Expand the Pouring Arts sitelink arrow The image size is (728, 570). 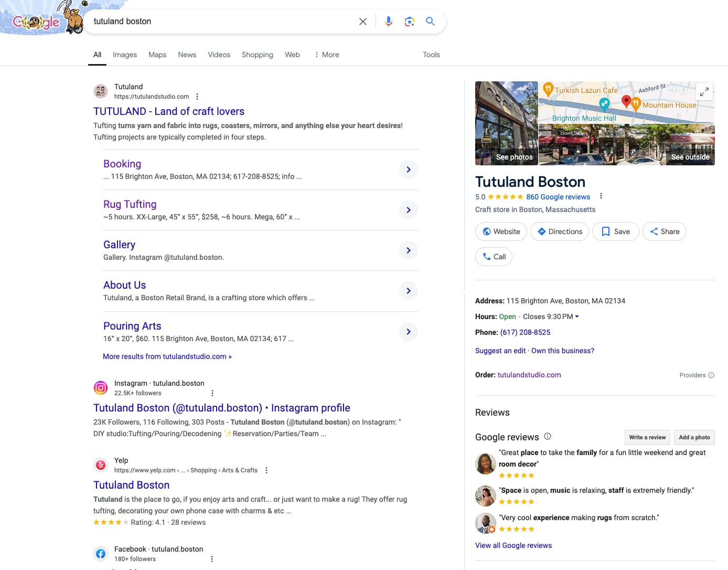[409, 332]
